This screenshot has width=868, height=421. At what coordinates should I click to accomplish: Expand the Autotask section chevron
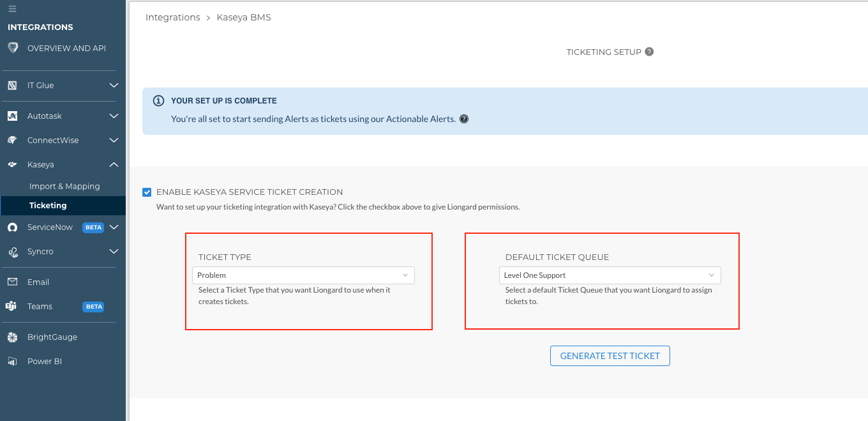(114, 116)
